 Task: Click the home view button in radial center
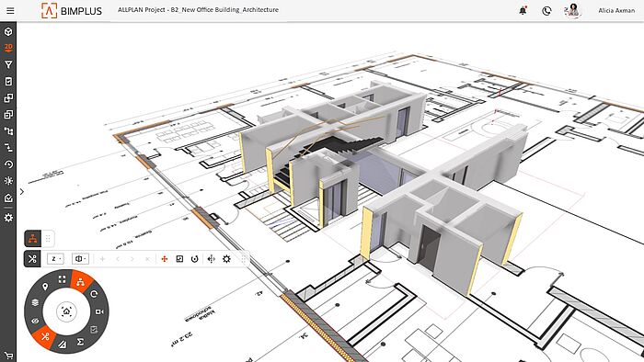[66, 311]
